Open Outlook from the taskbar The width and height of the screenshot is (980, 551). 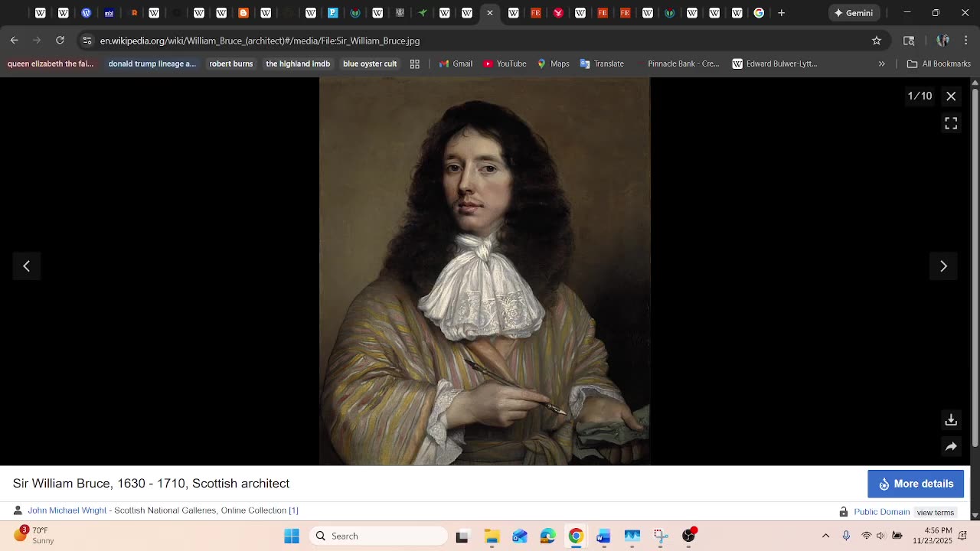(x=520, y=536)
